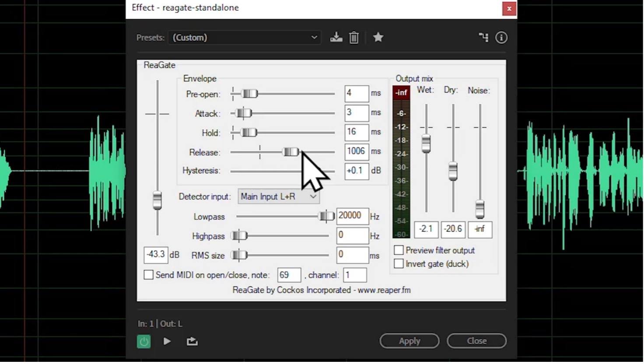644x364 pixels.
Task: Click the info icon for effect details
Action: pyautogui.click(x=501, y=38)
